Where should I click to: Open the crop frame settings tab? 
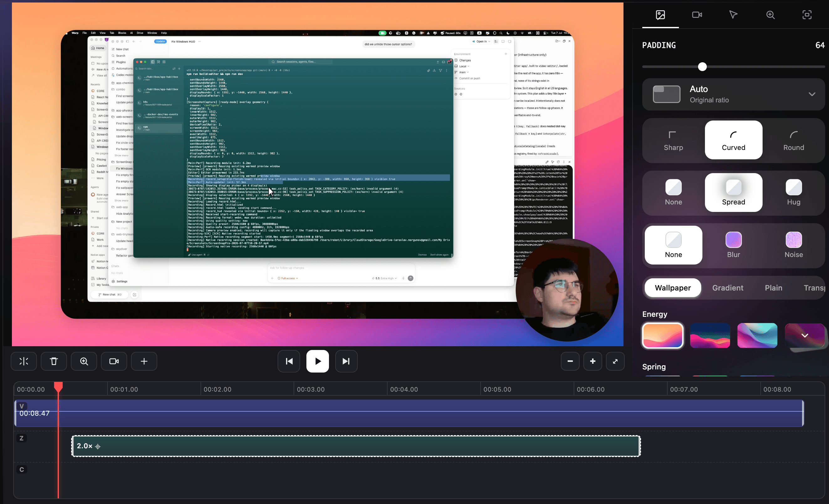click(807, 15)
